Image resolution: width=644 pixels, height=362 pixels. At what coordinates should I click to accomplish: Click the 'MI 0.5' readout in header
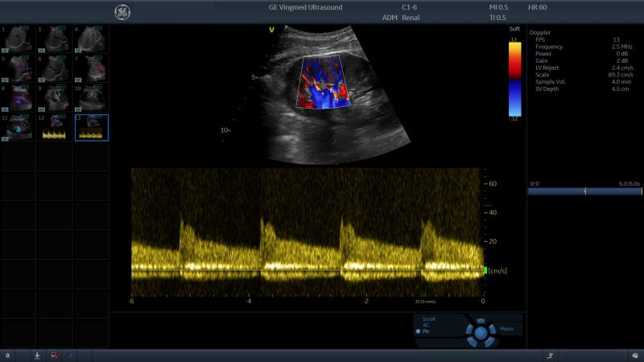point(498,7)
